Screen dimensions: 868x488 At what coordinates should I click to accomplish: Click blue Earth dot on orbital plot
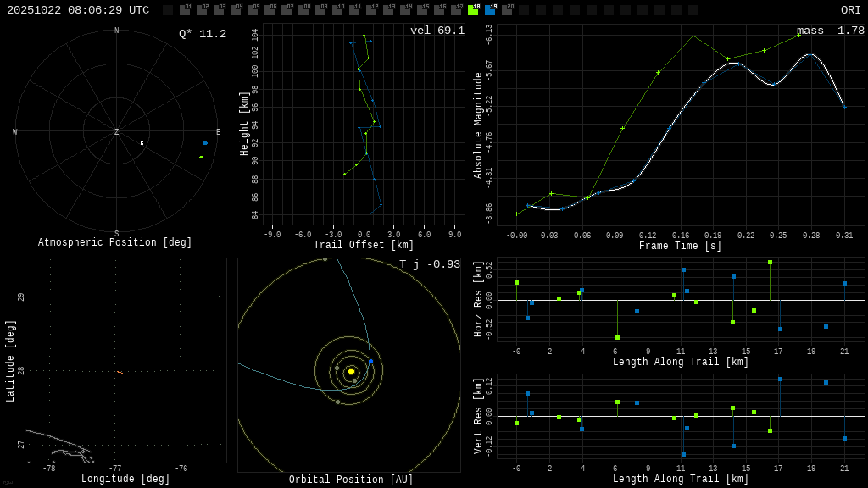click(370, 361)
